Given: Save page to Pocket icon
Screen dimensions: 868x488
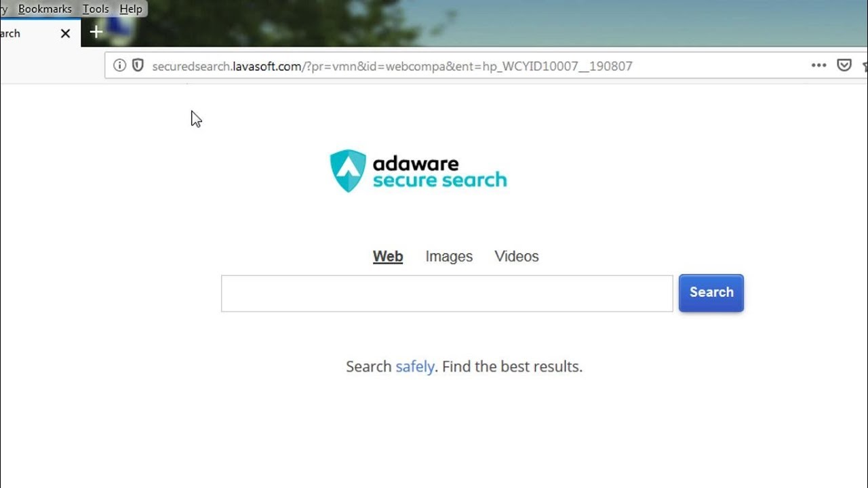Looking at the screenshot, I should pos(844,66).
